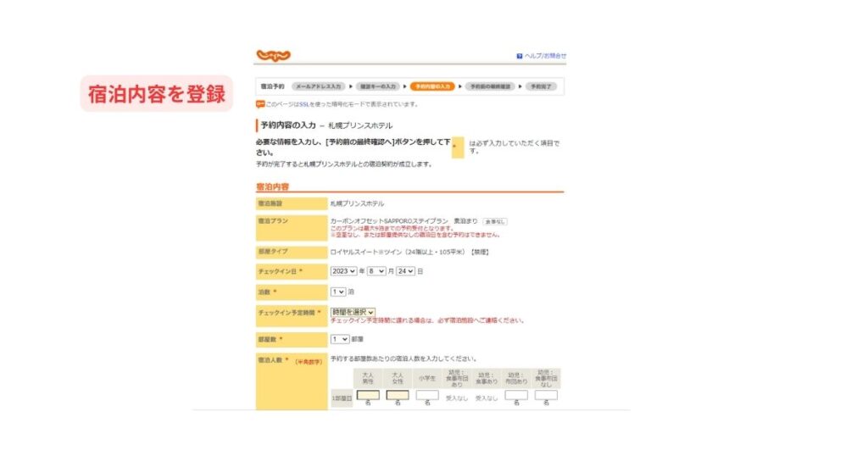Viewport: 868px width, 456px height.
Task: Click the 幼児 布団あり guest count field
Action: tap(516, 395)
